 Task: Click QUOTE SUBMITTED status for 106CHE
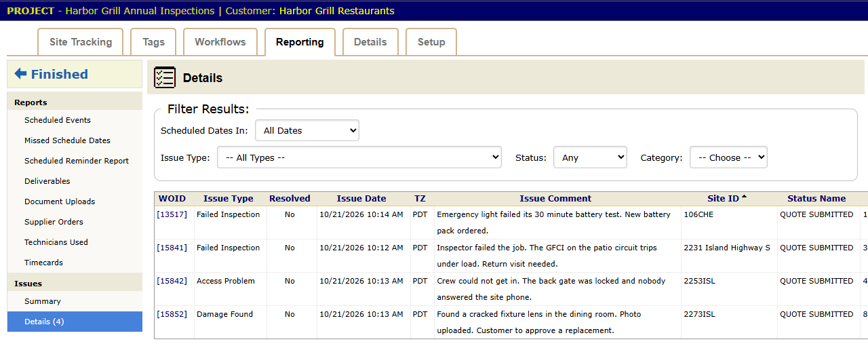(816, 214)
